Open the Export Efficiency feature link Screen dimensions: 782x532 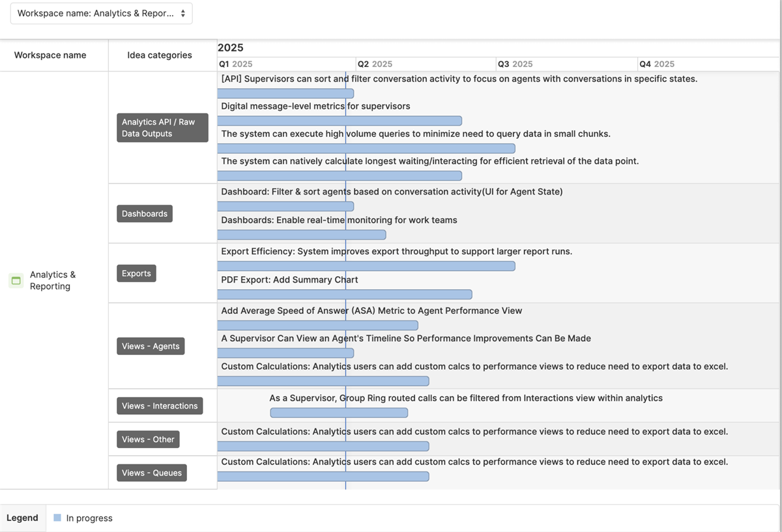(396, 251)
